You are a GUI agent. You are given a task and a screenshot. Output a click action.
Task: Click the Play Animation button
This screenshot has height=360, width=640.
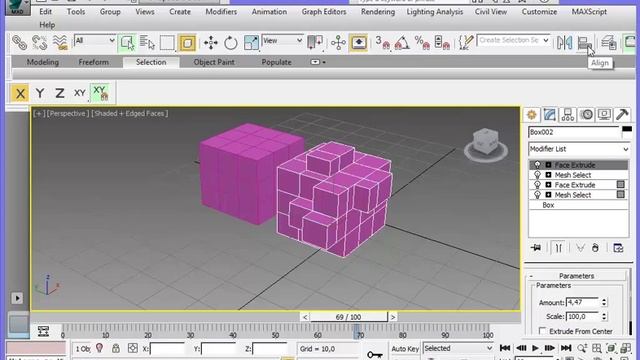536,348
